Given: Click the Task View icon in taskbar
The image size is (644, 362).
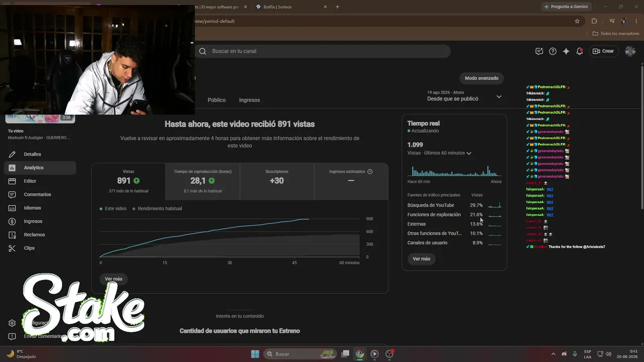Looking at the screenshot, I should [345, 354].
